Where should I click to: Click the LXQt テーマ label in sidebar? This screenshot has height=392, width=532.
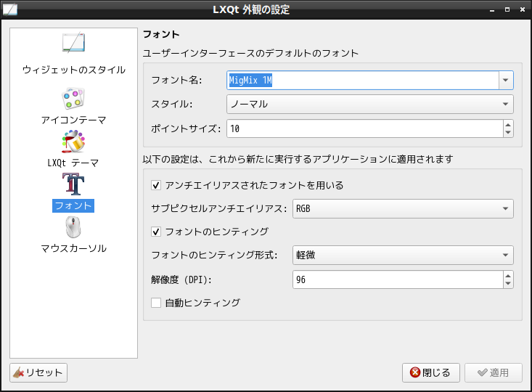73,163
